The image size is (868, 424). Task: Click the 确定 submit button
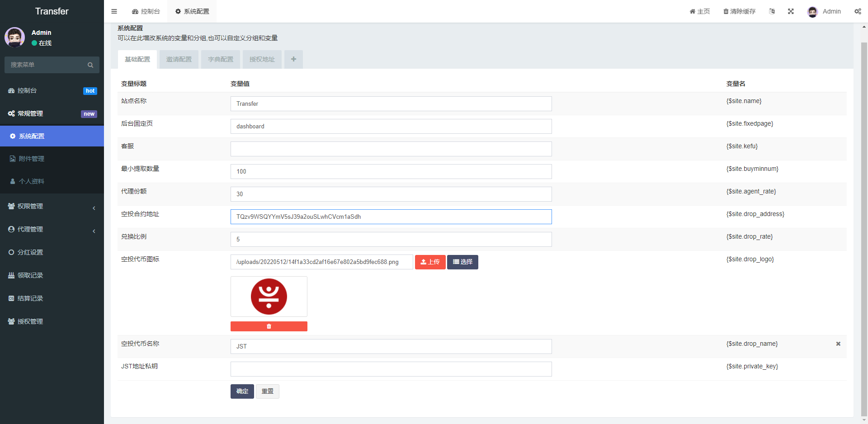pyautogui.click(x=242, y=391)
